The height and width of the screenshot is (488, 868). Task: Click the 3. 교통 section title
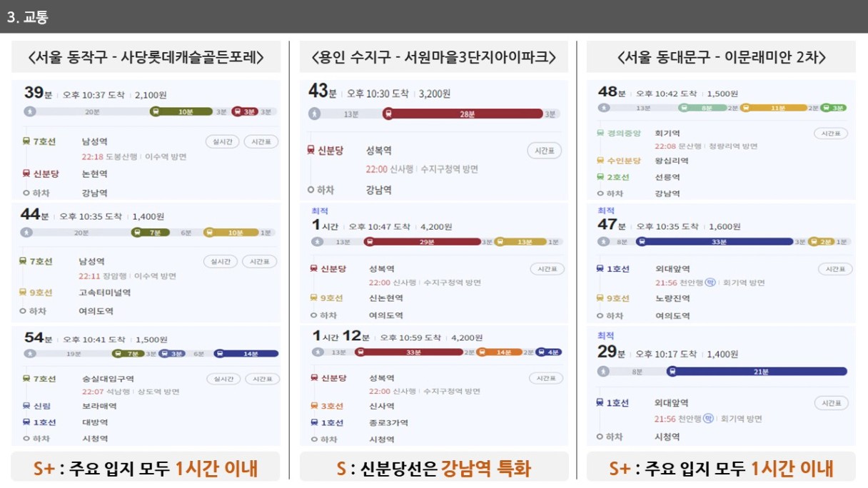pyautogui.click(x=28, y=18)
